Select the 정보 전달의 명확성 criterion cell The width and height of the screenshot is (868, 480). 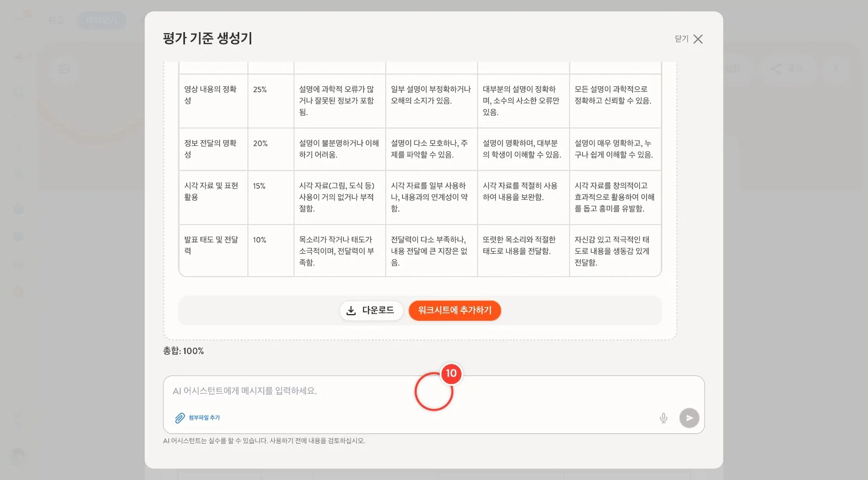coord(213,149)
